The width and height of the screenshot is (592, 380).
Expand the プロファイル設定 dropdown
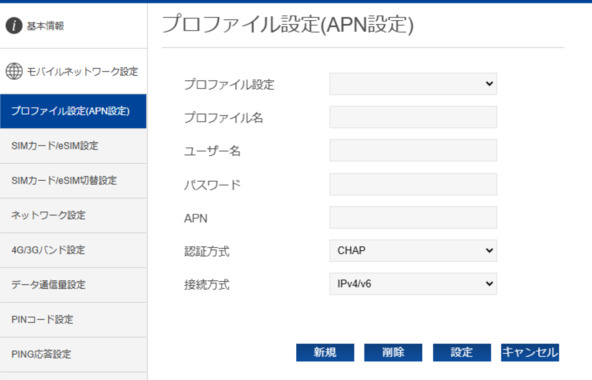pyautogui.click(x=413, y=84)
